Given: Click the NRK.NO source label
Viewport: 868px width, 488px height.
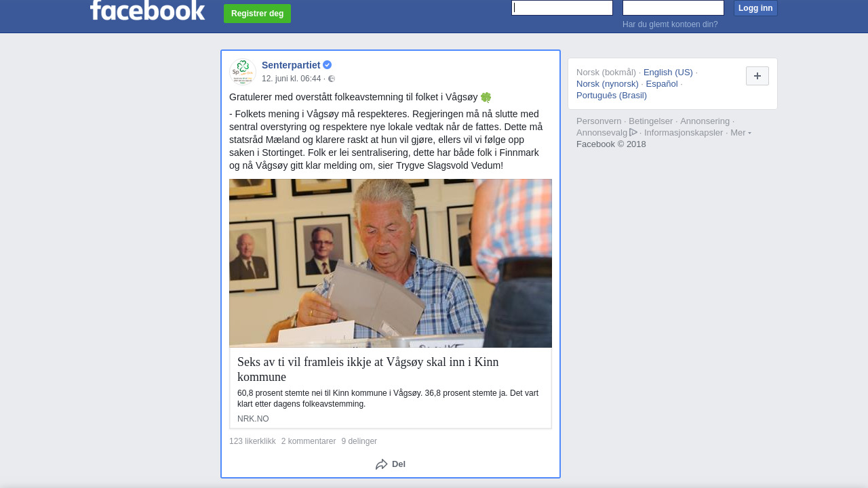Looking at the screenshot, I should tap(253, 419).
